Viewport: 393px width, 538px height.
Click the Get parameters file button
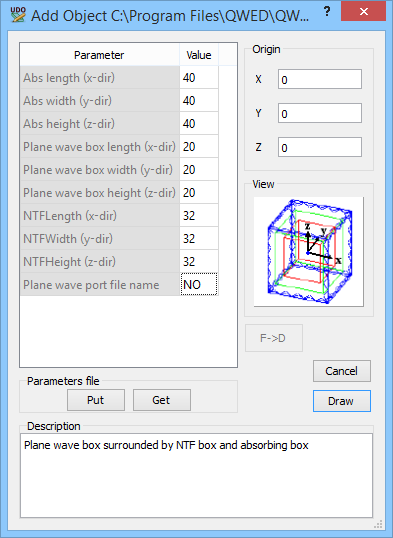(x=162, y=400)
